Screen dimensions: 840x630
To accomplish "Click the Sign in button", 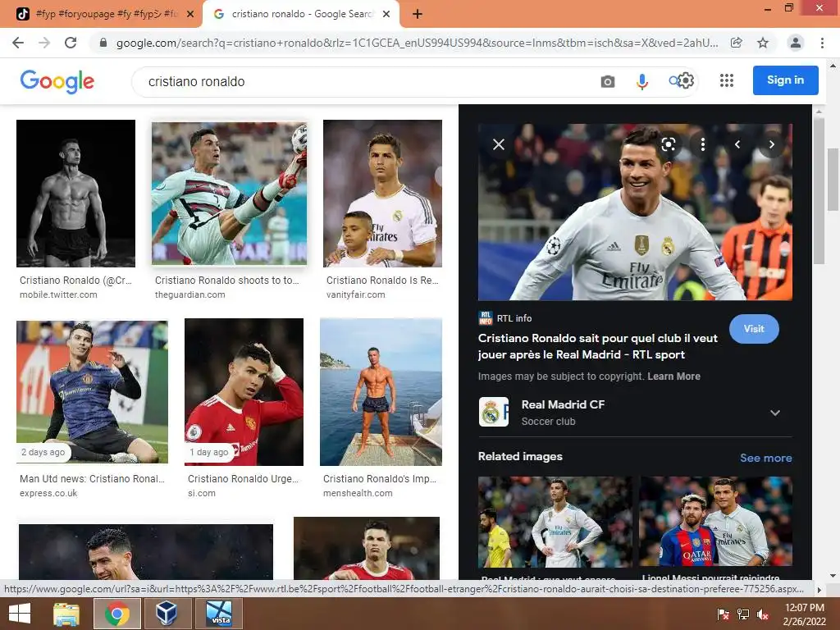I will click(x=785, y=80).
